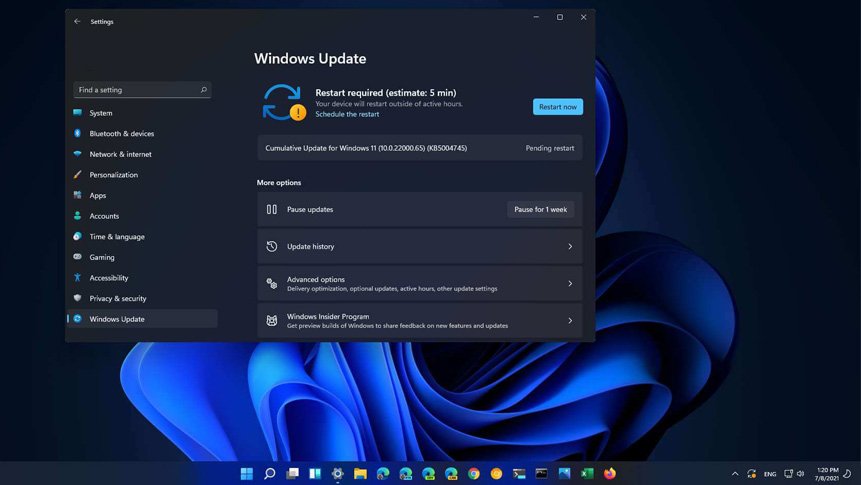Open Time & language settings
The height and width of the screenshot is (485, 861).
(116, 237)
